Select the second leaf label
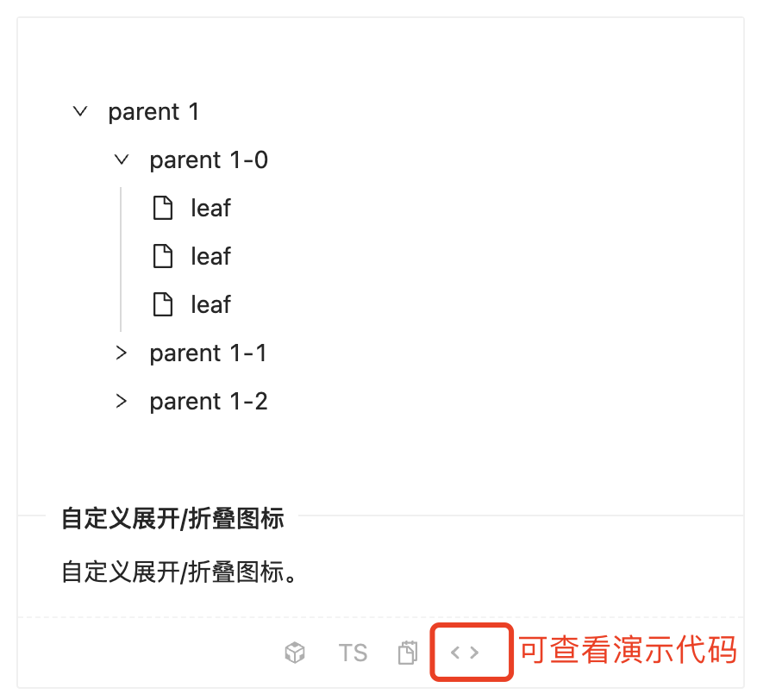The height and width of the screenshot is (700, 757). coord(211,256)
